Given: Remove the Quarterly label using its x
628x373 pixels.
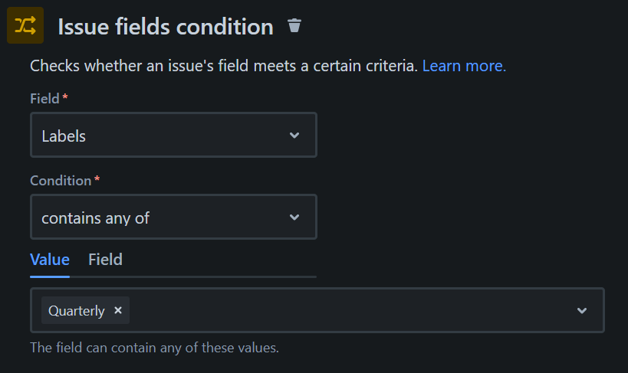Looking at the screenshot, I should [118, 310].
